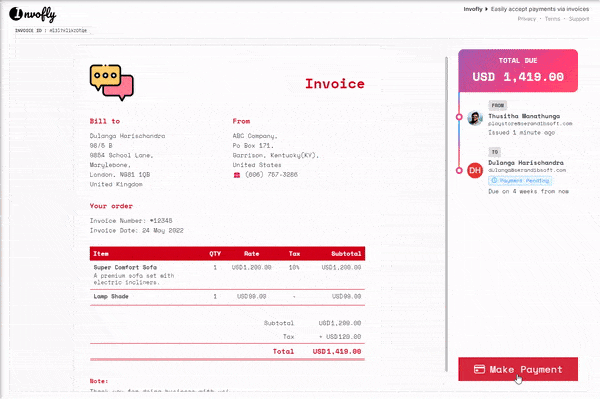Click the card icon on Make Payment
The height and width of the screenshot is (399, 600).
click(x=479, y=369)
